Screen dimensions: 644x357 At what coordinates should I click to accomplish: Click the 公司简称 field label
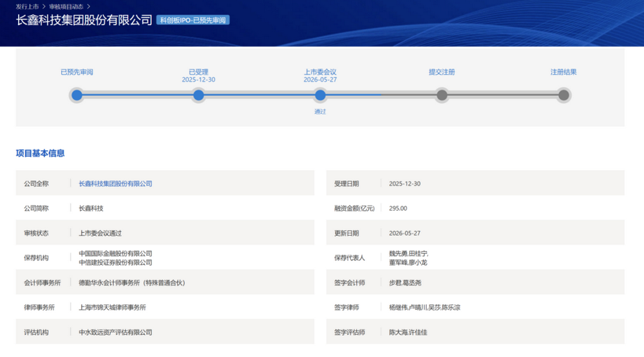pos(36,208)
